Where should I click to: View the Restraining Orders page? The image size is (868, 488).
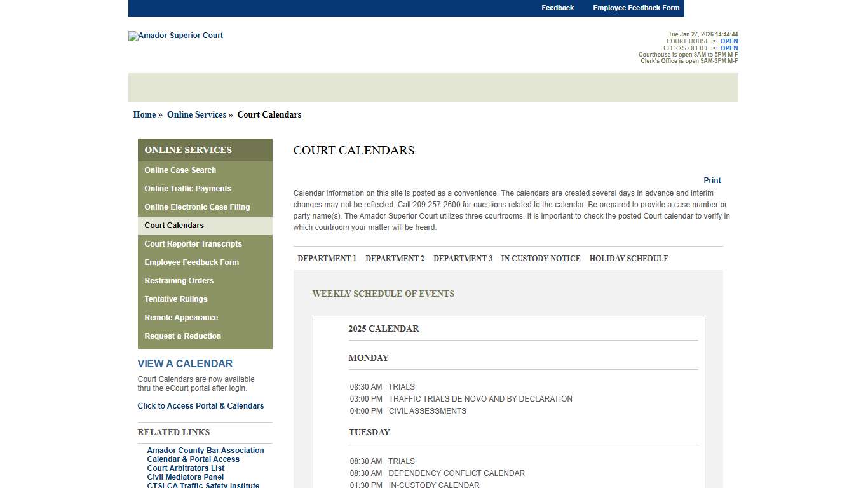pos(179,280)
